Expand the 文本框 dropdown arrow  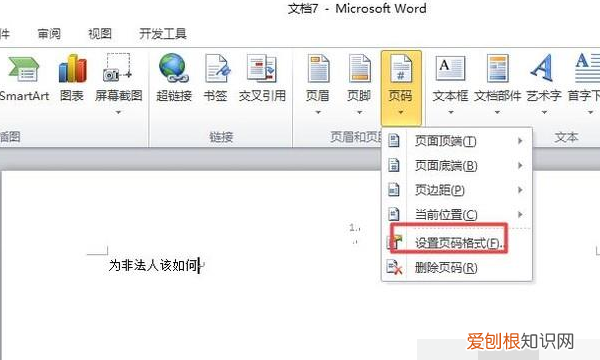tap(450, 112)
